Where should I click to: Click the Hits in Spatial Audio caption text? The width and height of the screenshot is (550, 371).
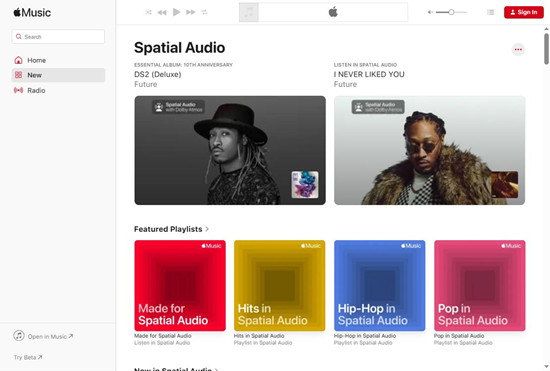coord(259,336)
